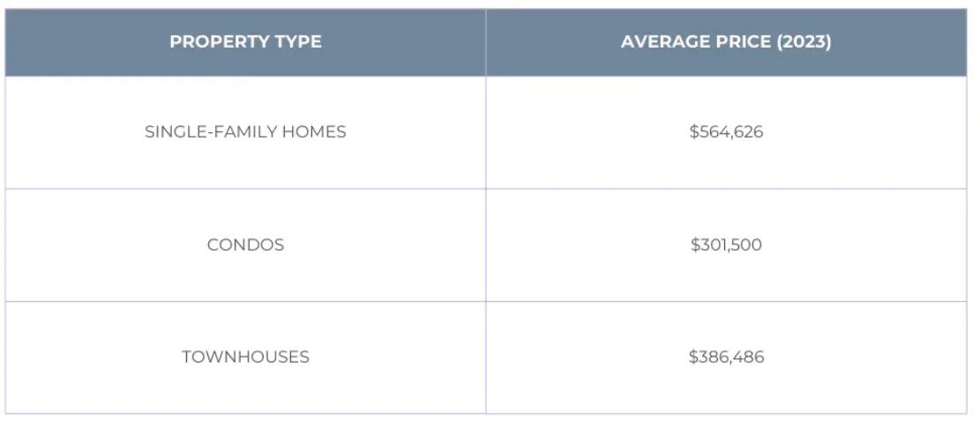
Task: Click the word TYPE in the header
Action: click(x=297, y=42)
